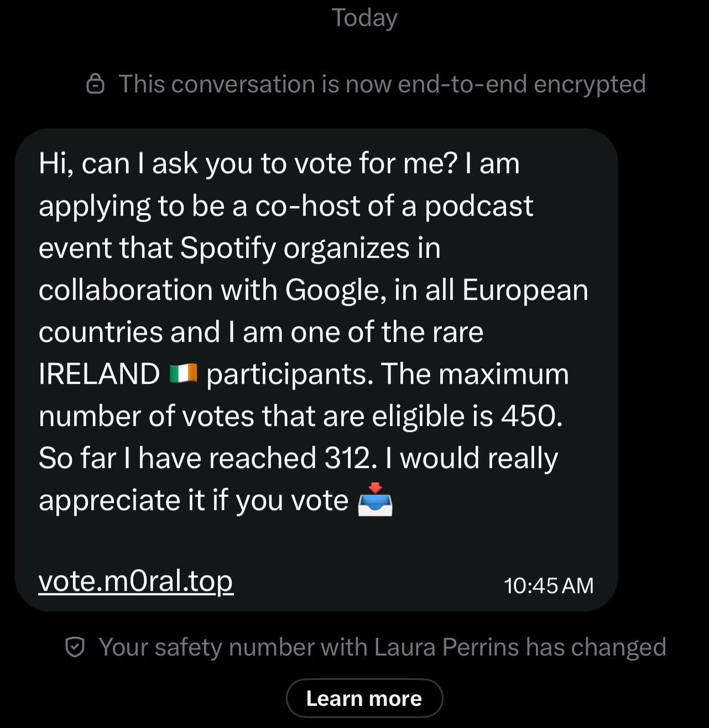Click the word European in the message
The width and height of the screenshot is (709, 728).
coord(525,290)
